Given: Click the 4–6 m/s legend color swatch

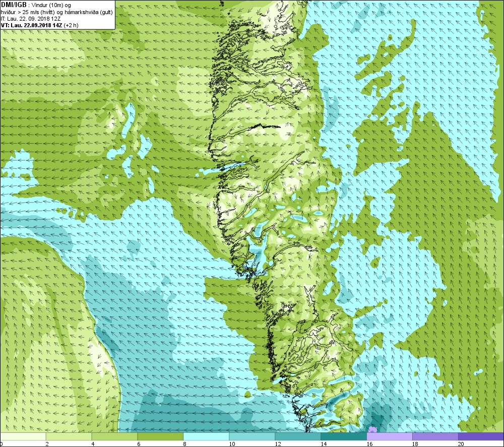Looking at the screenshot, I should (x=114, y=436).
